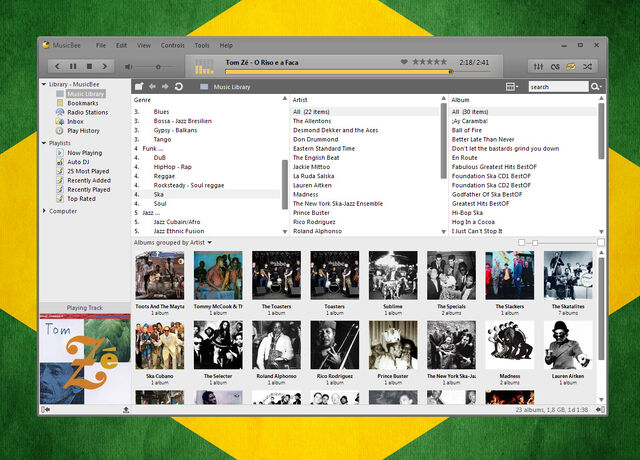
Task: Open the Help menu
Action: (x=226, y=45)
